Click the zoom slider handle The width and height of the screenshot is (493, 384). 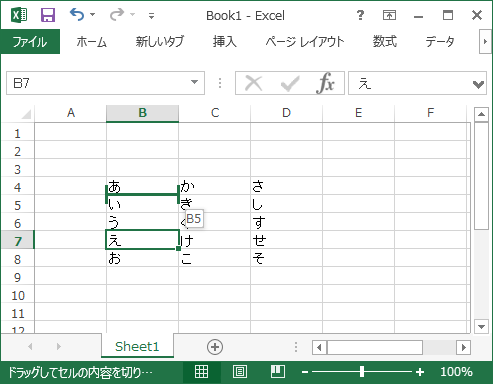point(362,372)
